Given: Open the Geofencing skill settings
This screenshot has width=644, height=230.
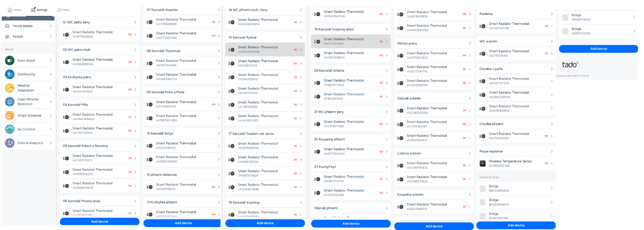Looking at the screenshot, I should pos(28,74).
